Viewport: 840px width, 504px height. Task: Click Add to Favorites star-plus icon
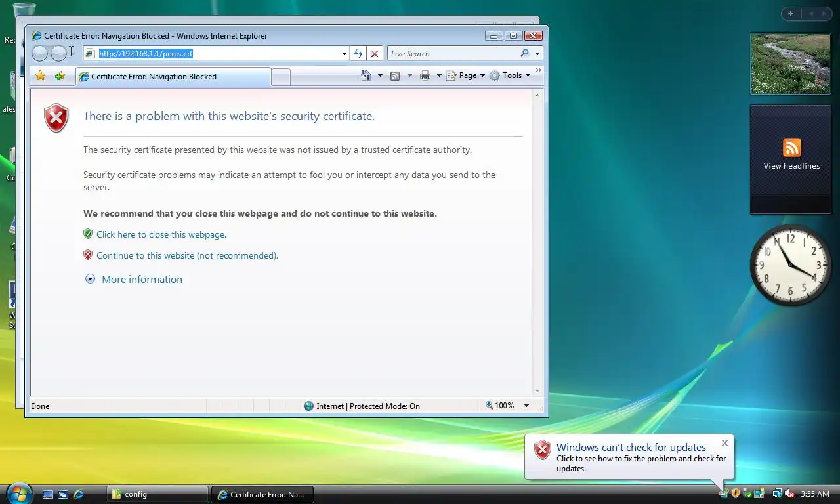point(60,76)
